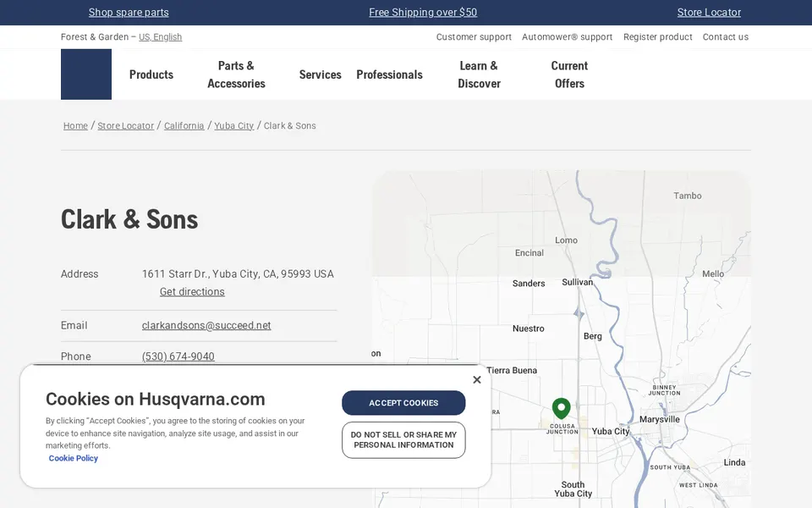Click Yuba City label on map

(x=611, y=431)
